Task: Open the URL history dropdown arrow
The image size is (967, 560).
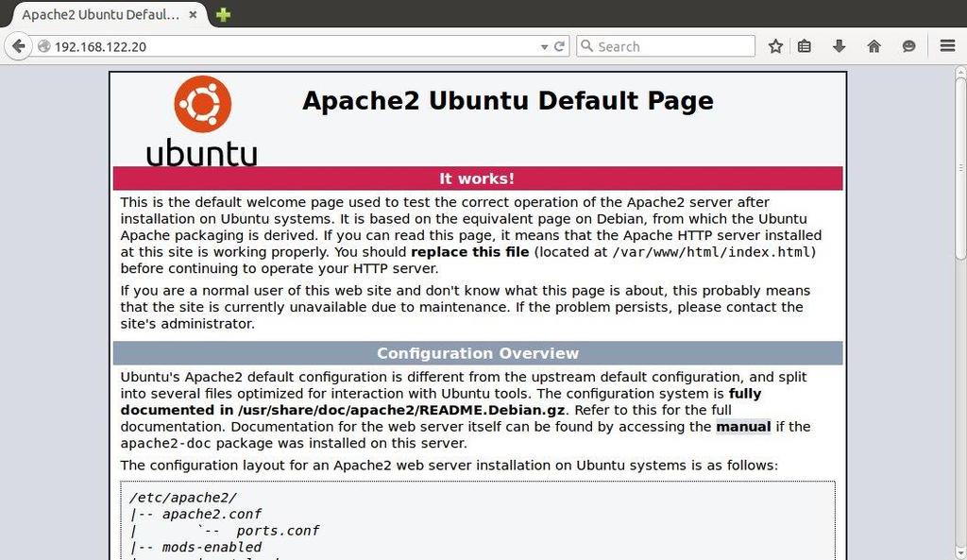Action: click(x=544, y=47)
